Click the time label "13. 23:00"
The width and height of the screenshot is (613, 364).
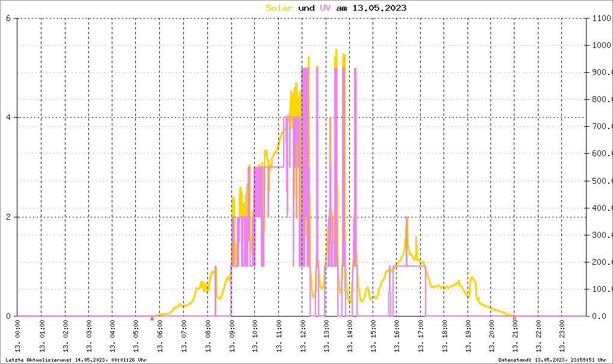(563, 336)
